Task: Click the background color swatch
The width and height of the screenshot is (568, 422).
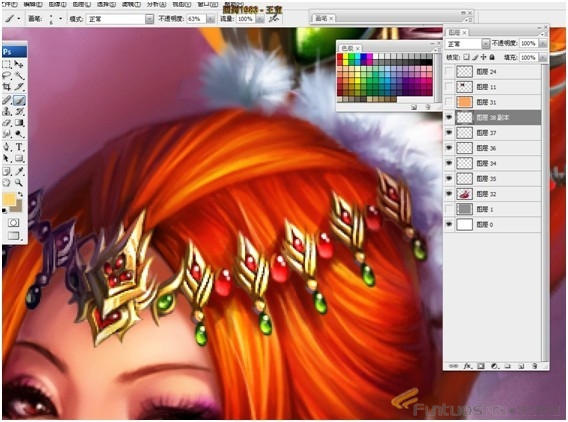Action: pyautogui.click(x=18, y=208)
